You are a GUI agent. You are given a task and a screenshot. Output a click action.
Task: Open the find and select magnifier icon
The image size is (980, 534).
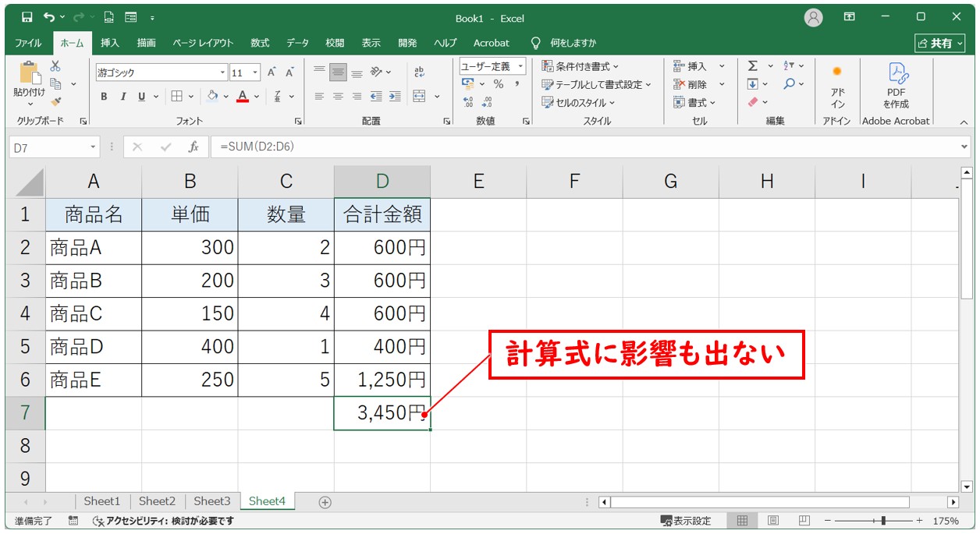(789, 83)
